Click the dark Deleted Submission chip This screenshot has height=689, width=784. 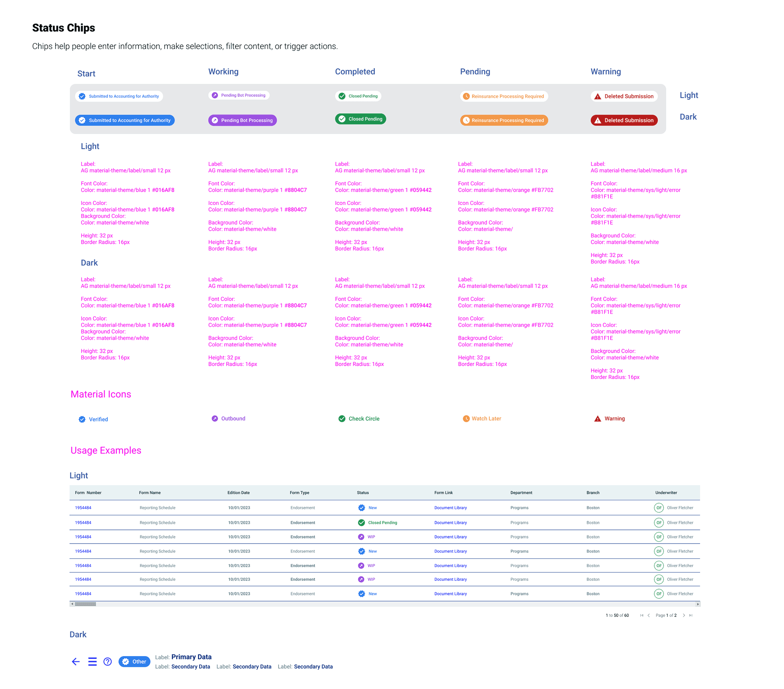(x=624, y=120)
